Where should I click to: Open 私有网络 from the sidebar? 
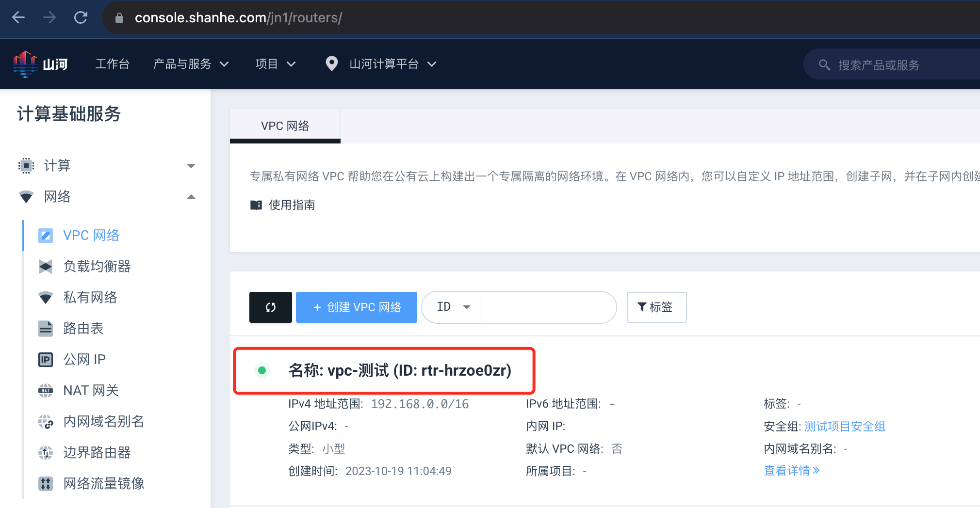(x=90, y=298)
